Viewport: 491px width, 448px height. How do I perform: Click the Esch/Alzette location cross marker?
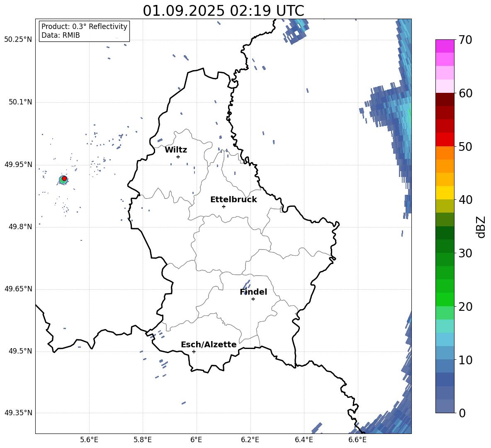194,351
